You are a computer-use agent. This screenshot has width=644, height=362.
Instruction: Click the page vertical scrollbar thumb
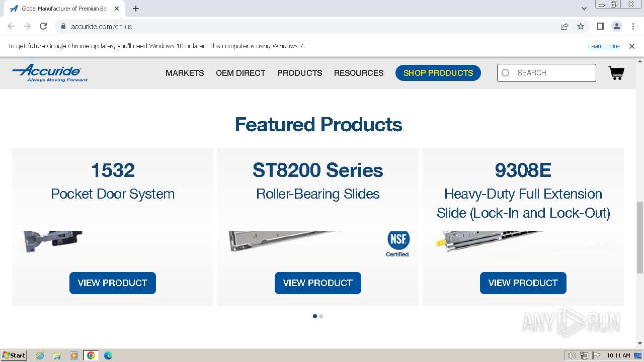pos(640,237)
